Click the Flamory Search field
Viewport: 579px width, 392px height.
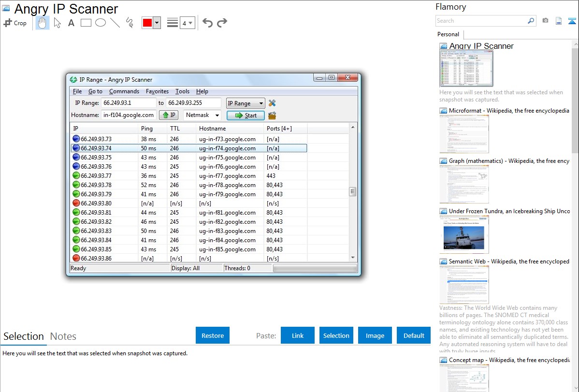[x=481, y=21]
